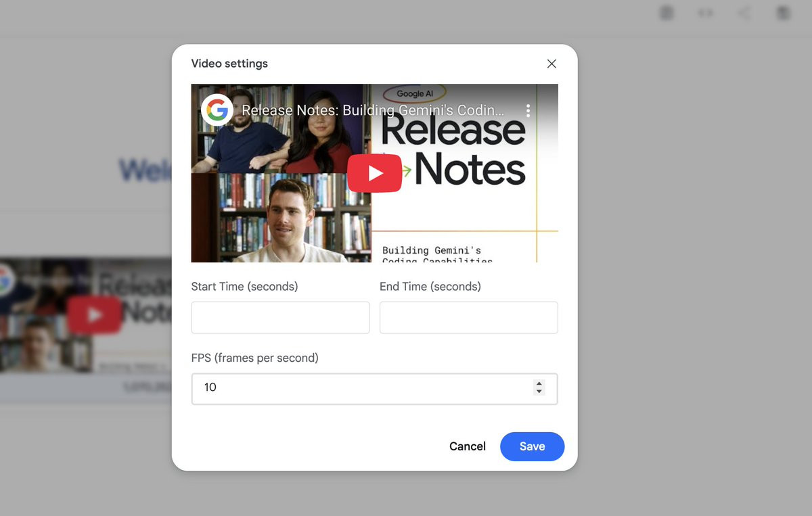Screen dimensions: 812x516
Task: Open video title 'Release Notes: Building Gemini's Codin...'
Action: tap(373, 110)
